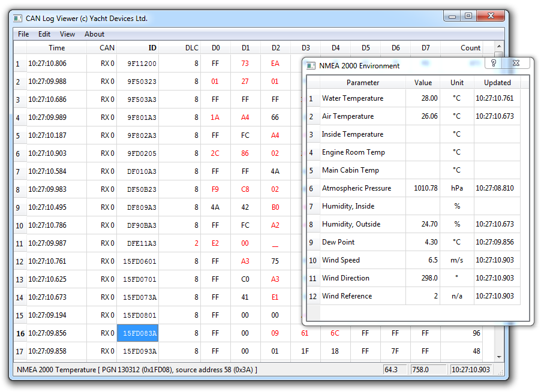Click Count cell 96 in row 16

[461, 333]
